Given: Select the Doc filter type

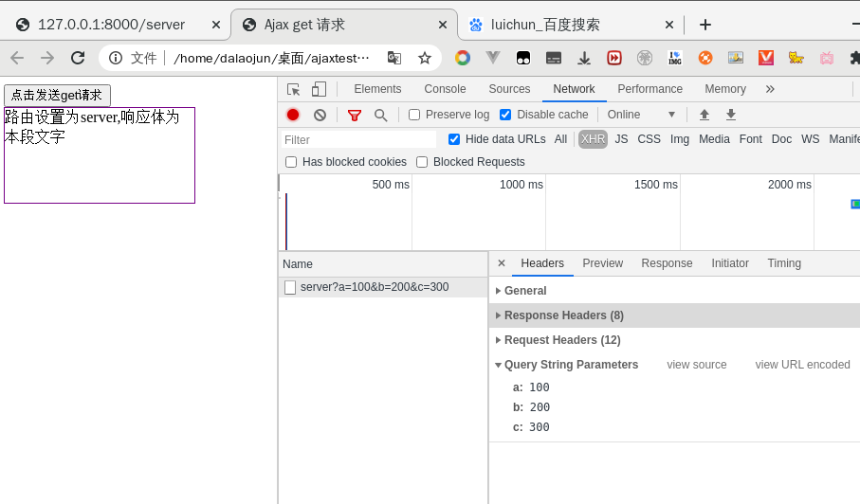Looking at the screenshot, I should pyautogui.click(x=781, y=139).
